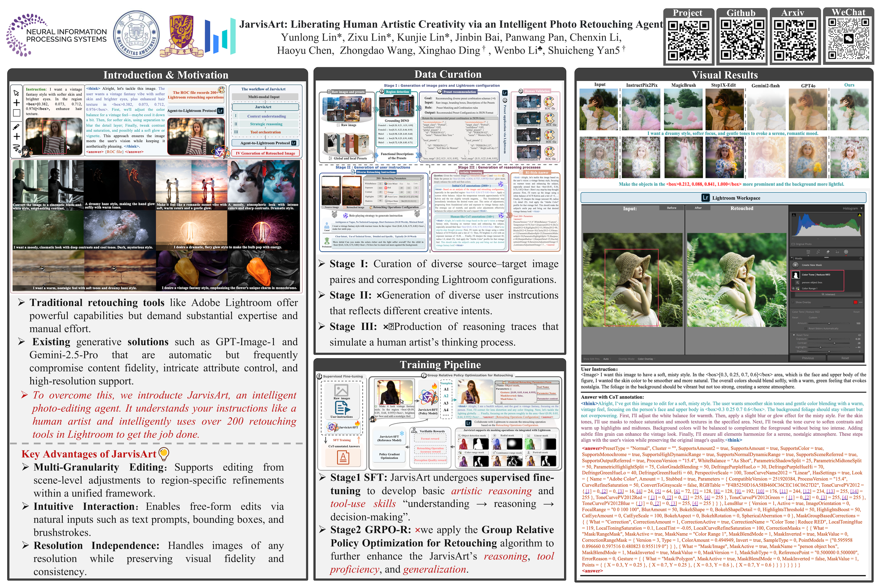Click the Create New Mask plus button
Image resolution: width=882 pixels, height=588 pixels.
795,265
